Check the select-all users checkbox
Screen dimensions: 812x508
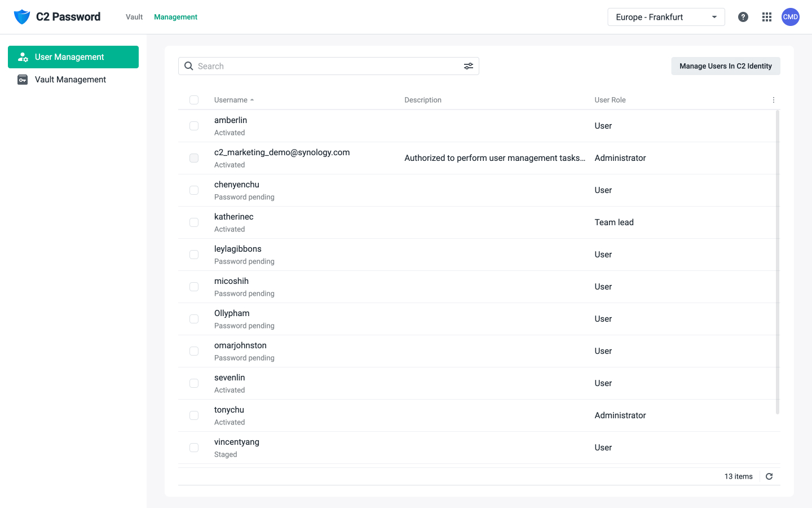194,100
